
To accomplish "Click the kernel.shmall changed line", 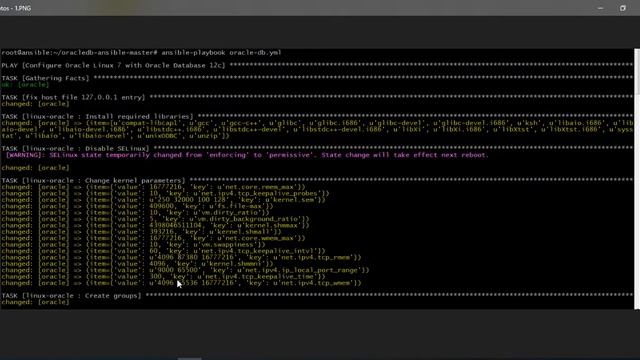I will (x=141, y=232).
